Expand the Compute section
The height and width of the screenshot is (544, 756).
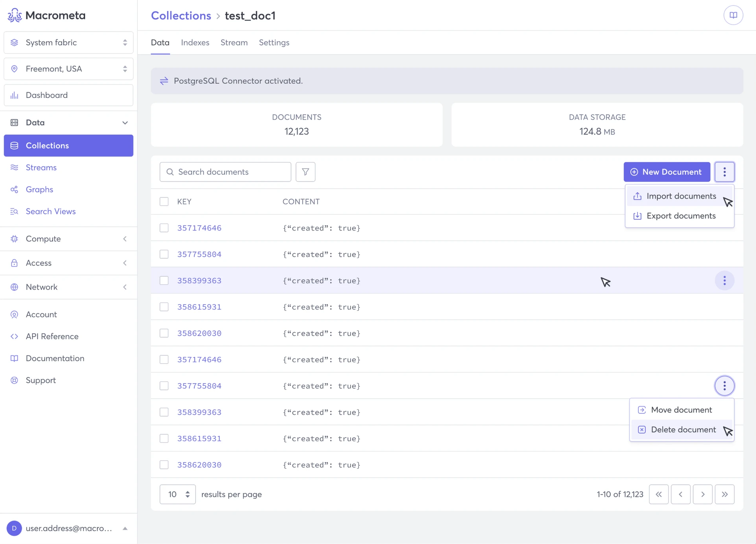(x=68, y=239)
